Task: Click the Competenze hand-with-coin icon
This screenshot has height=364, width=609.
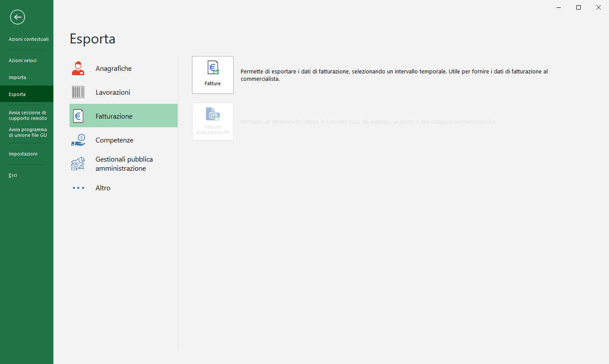Action: [x=78, y=140]
